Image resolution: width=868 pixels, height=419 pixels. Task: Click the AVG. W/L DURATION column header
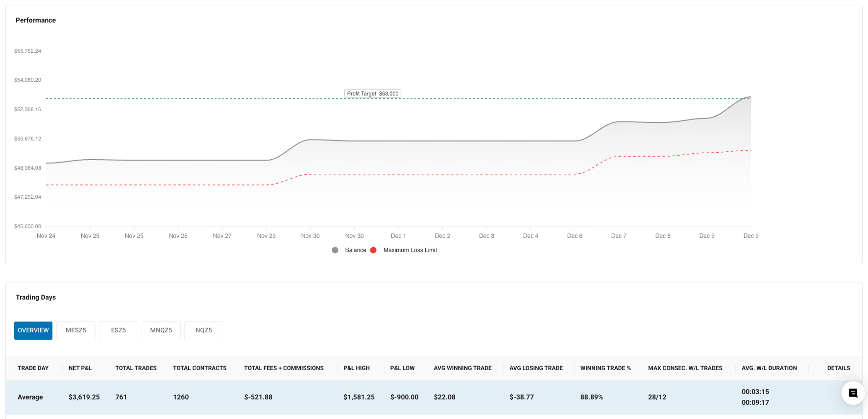(x=769, y=368)
